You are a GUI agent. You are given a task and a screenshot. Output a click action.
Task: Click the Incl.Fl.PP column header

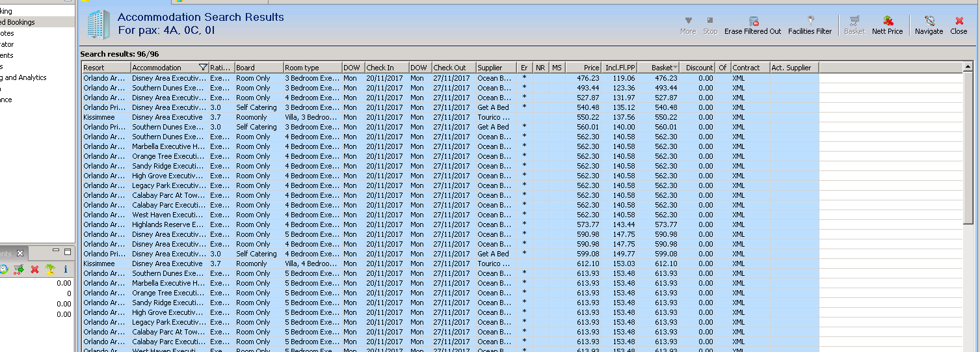point(619,68)
